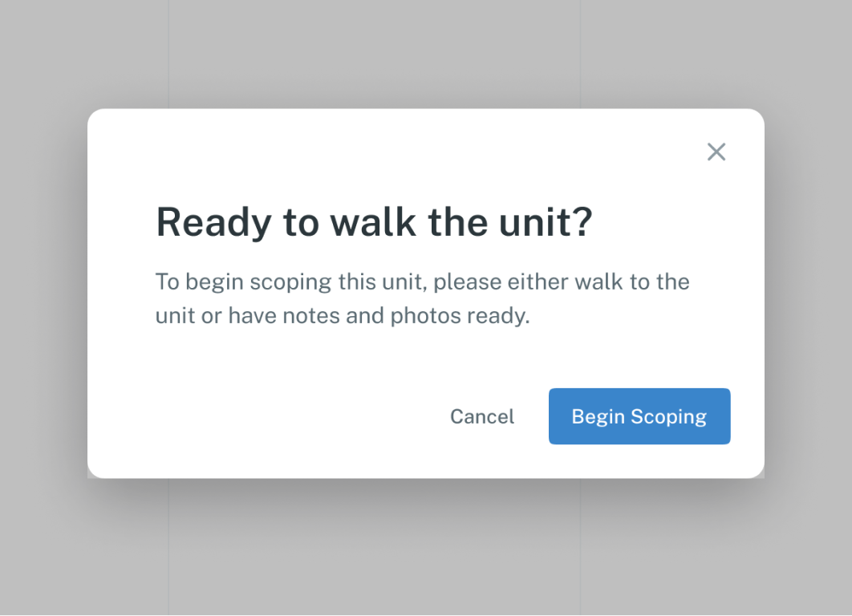Choose Cancel to go back
This screenshot has width=852, height=616.
pos(482,416)
